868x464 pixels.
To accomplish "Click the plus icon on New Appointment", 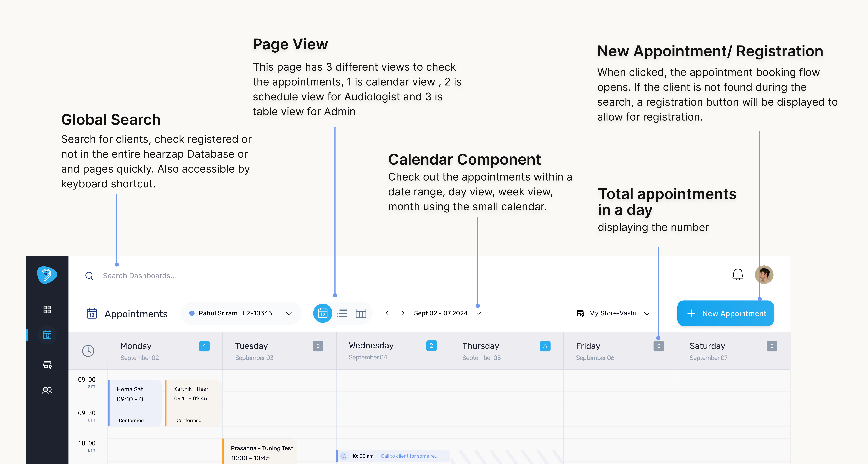I will coord(691,313).
